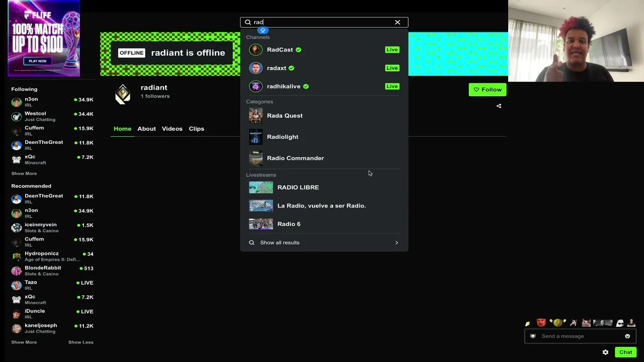Click the share icon below Follow

[499, 106]
